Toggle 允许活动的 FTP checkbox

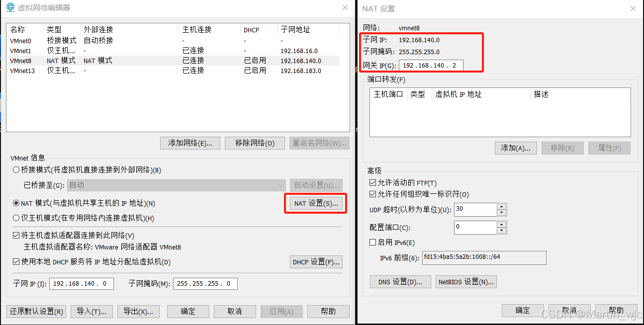(373, 183)
